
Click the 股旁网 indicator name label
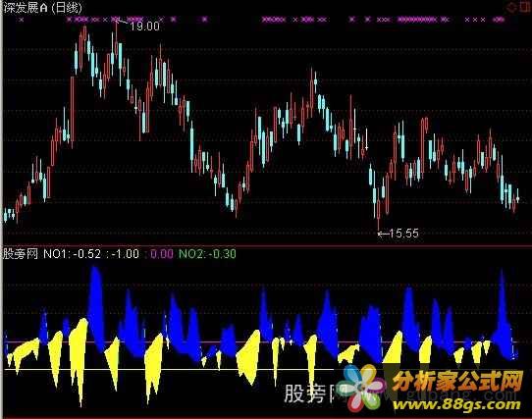tap(21, 254)
